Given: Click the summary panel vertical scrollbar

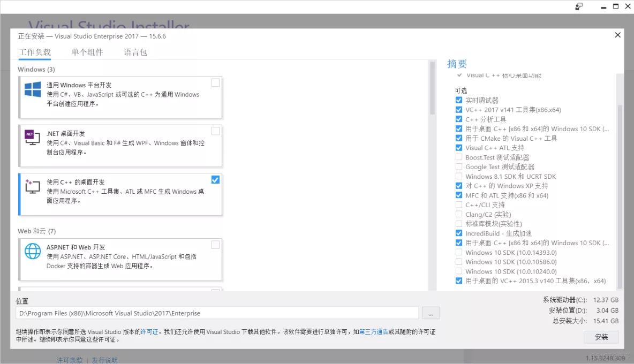Looking at the screenshot, I should [620, 198].
